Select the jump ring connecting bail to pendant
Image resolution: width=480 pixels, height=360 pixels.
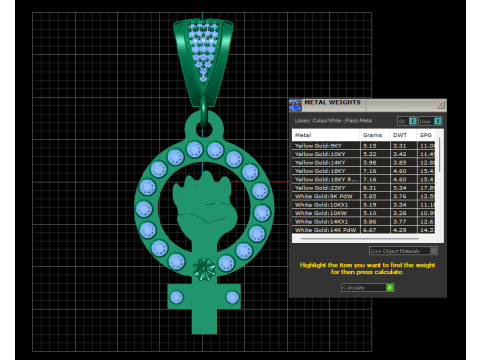click(x=203, y=113)
